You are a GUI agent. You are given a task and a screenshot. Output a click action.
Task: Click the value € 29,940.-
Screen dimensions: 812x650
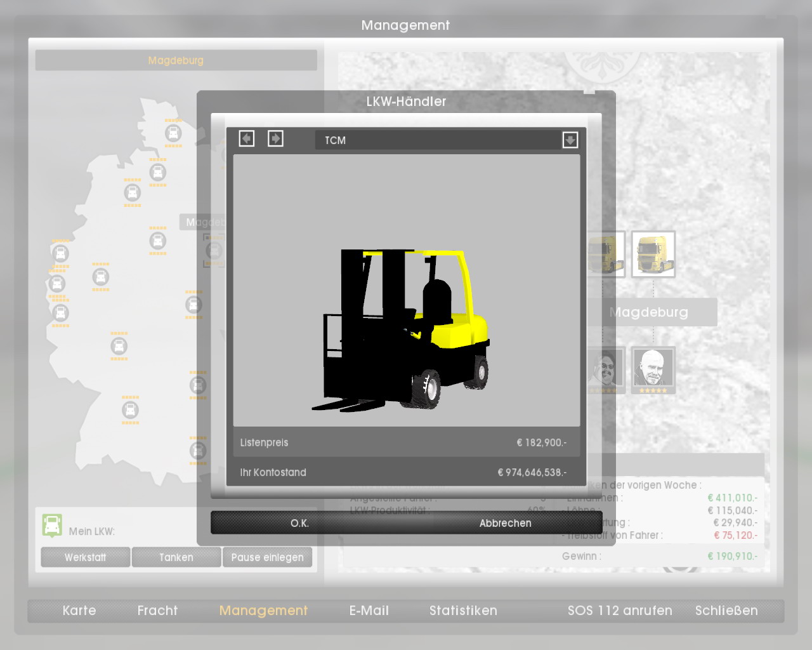click(735, 522)
